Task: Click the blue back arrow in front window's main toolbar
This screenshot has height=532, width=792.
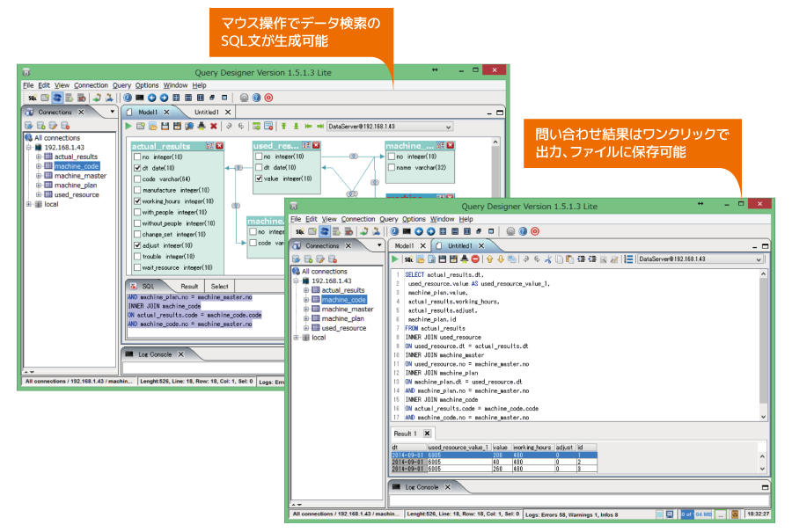Action: [x=419, y=231]
